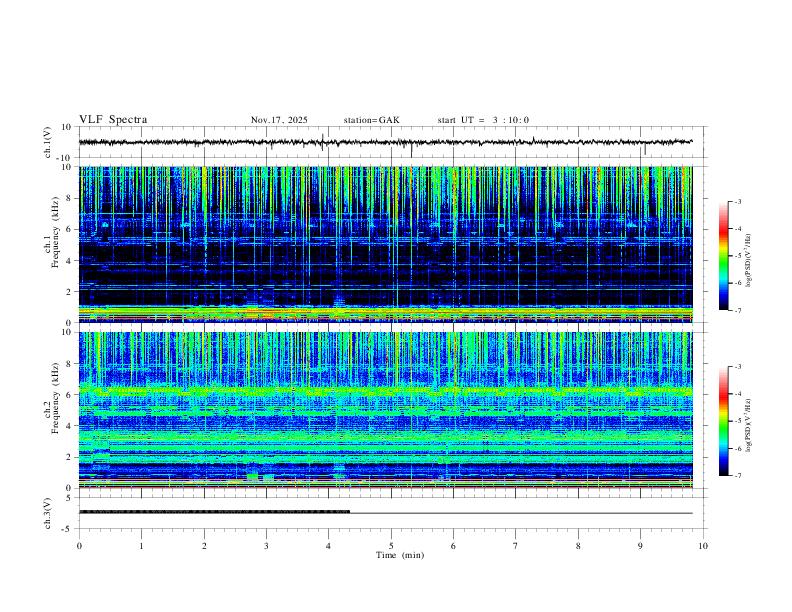Click the ch.1 waveform trace
This screenshot has width=792, height=612.
(x=385, y=142)
